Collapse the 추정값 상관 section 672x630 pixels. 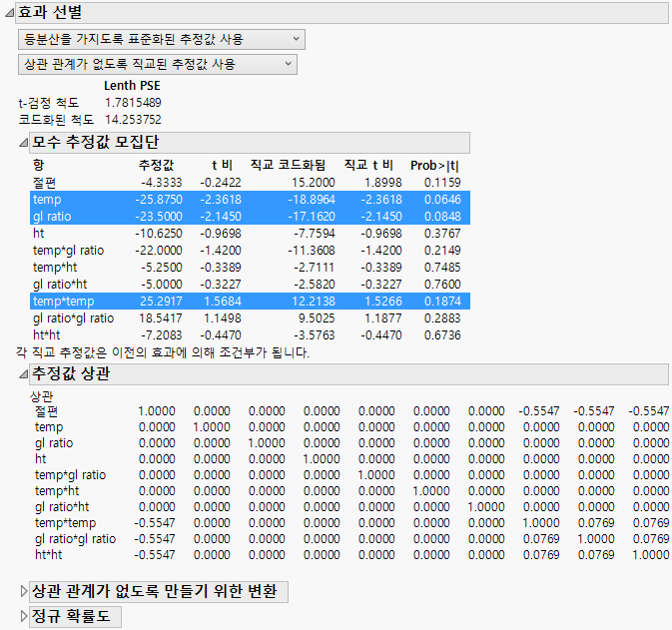tap(23, 374)
